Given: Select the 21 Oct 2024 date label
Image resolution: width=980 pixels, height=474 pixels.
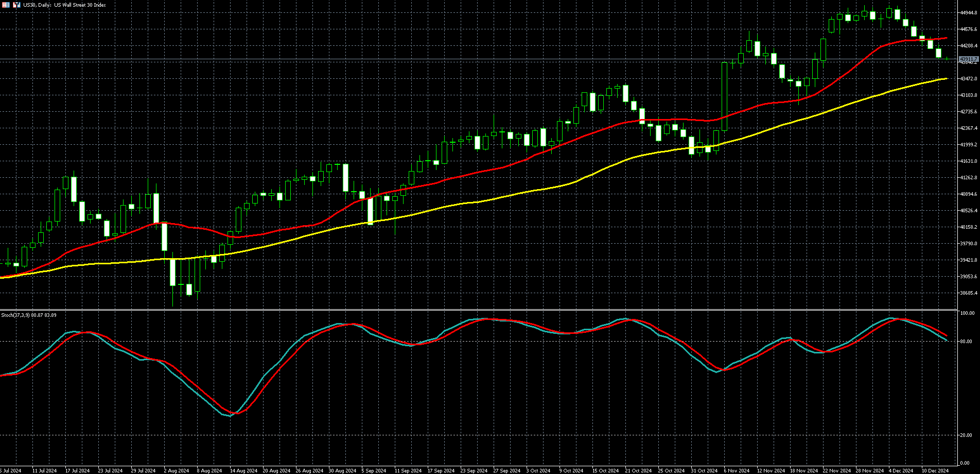Looking at the screenshot, I should [638, 470].
